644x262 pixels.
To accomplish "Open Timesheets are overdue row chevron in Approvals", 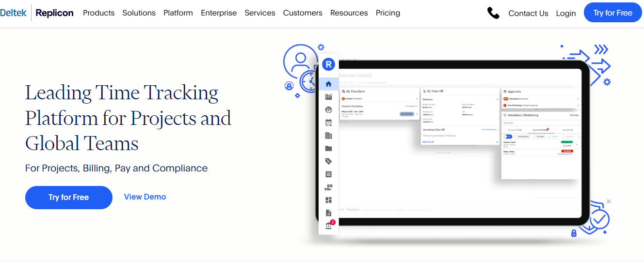I will tap(578, 99).
